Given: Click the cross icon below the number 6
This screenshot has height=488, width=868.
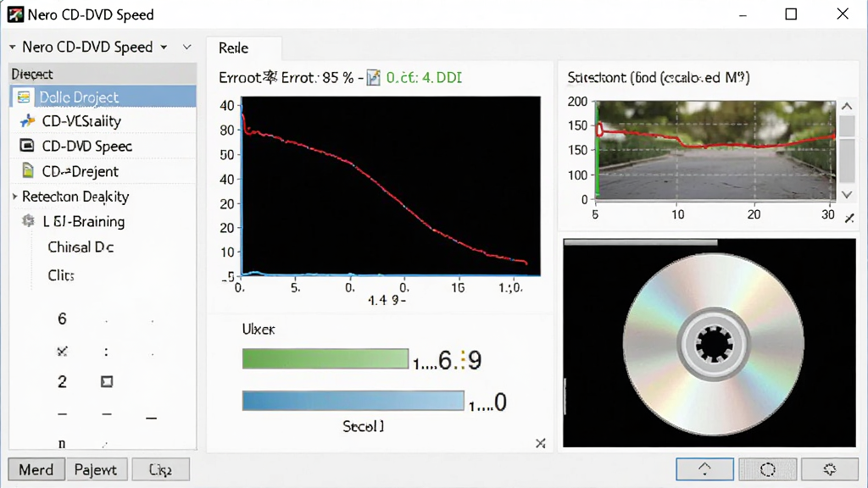Looking at the screenshot, I should (62, 352).
